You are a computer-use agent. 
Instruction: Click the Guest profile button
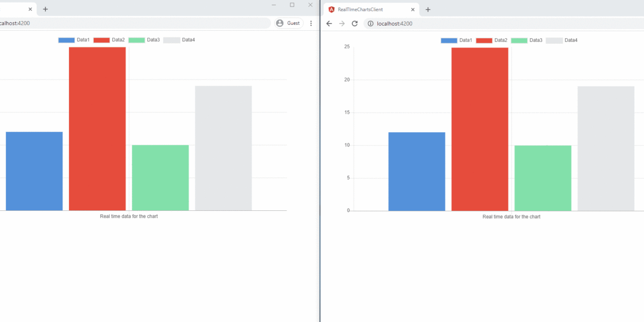point(289,23)
